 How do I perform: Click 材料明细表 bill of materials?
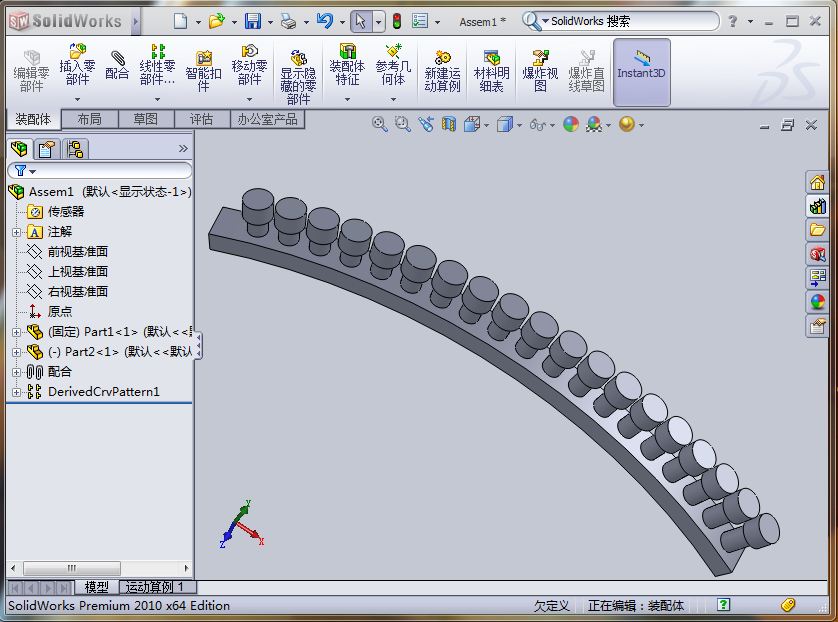[x=492, y=72]
